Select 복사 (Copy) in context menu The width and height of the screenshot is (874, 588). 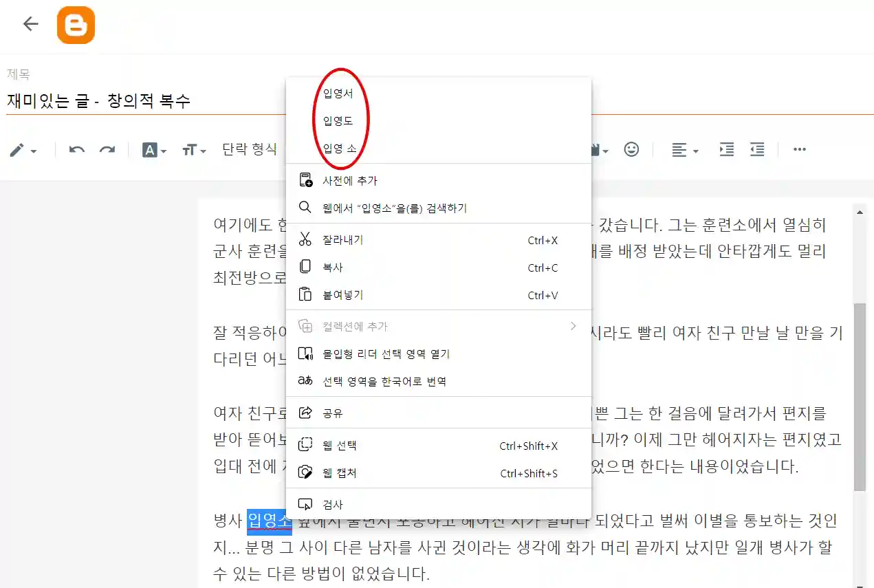pyautogui.click(x=439, y=268)
